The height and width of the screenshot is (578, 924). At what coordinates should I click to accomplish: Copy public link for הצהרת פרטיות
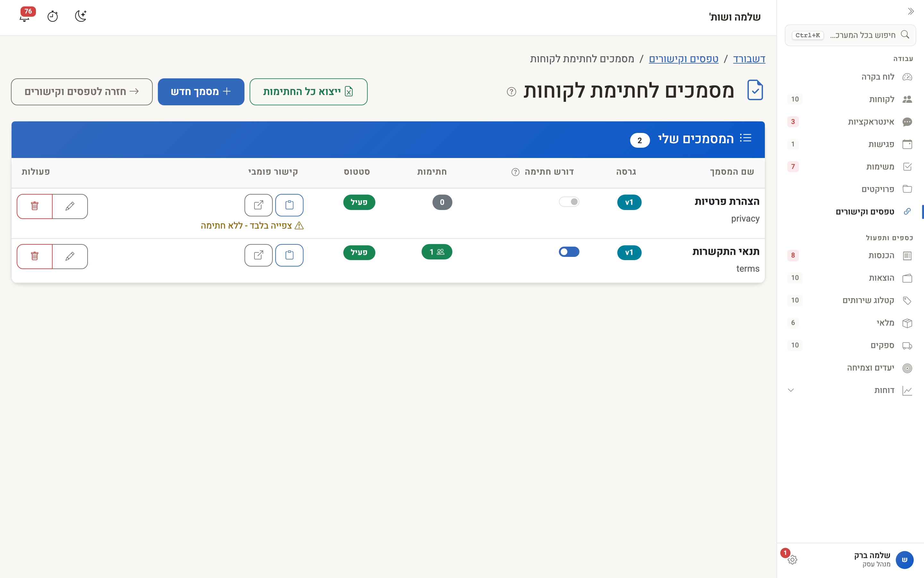pos(289,205)
